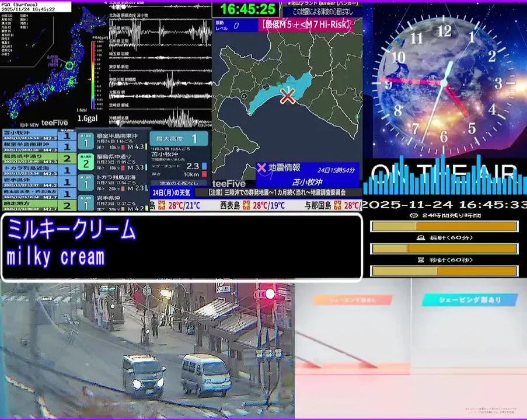Click the milky cream subtitle text
The height and width of the screenshot is (420, 527).
(x=55, y=257)
